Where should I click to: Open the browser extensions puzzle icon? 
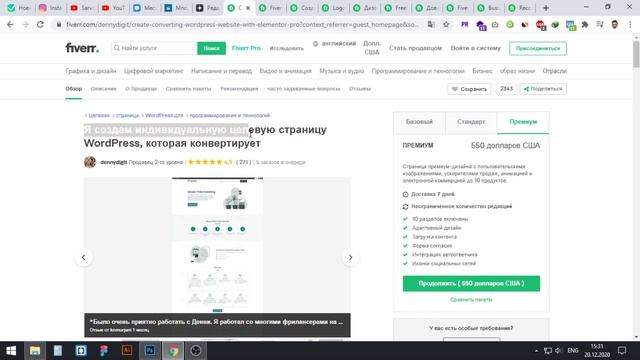tap(585, 24)
